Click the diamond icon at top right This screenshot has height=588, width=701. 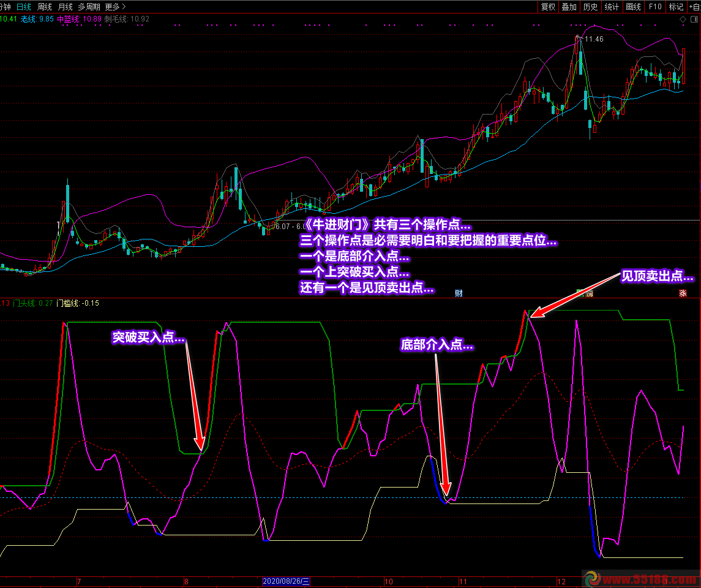[683, 20]
